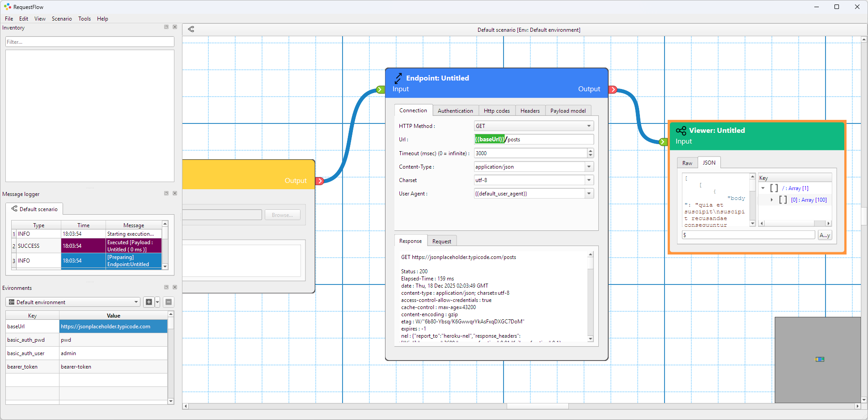Screen dimensions: 868x420
Task: Click the yellow node's red Output port
Action: 320,181
